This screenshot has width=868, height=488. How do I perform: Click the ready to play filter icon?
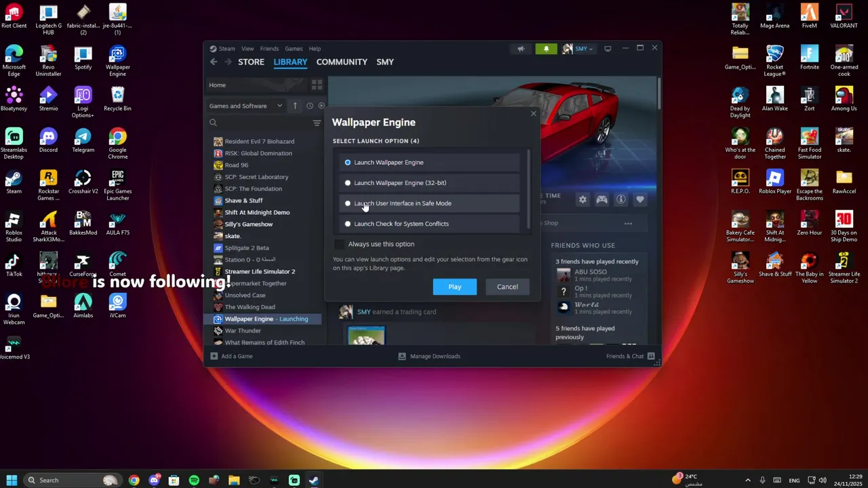click(321, 106)
